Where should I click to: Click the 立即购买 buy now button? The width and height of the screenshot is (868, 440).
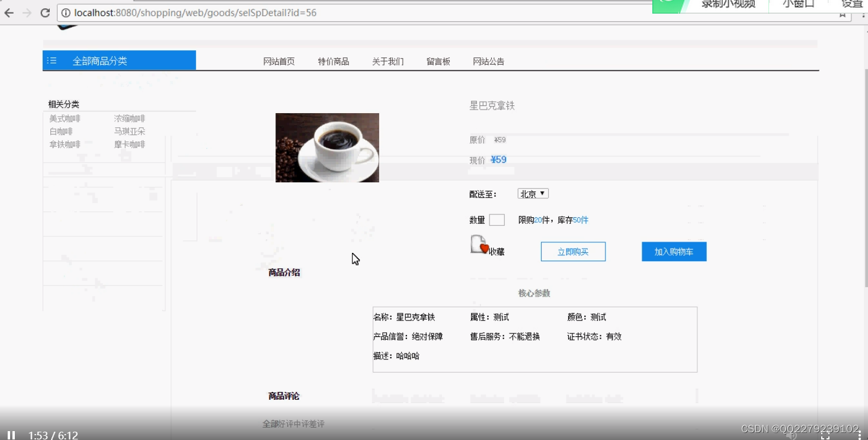572,252
